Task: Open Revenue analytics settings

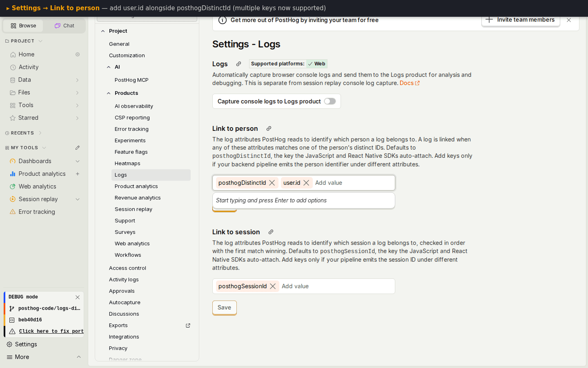Action: click(138, 198)
